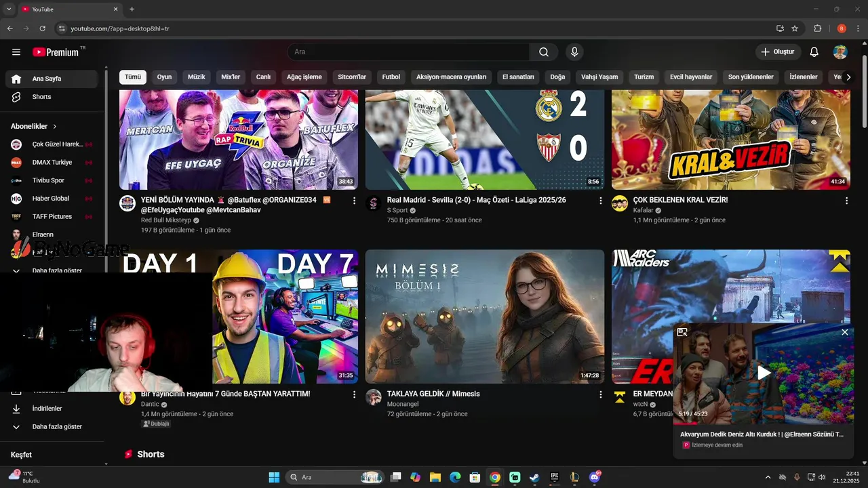This screenshot has height=488, width=868.
Task: Click the Oluştur create button
Action: point(778,52)
